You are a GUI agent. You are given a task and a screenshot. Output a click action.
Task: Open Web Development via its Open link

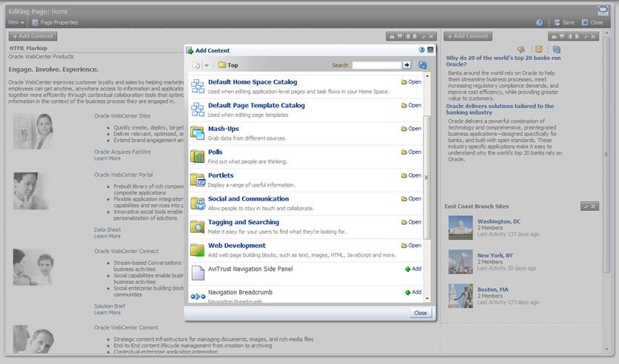coord(411,246)
